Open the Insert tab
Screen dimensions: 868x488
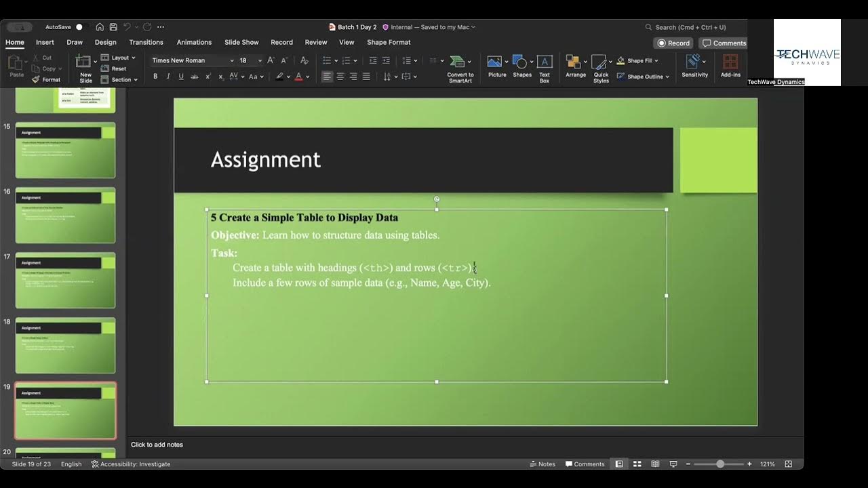pos(45,42)
